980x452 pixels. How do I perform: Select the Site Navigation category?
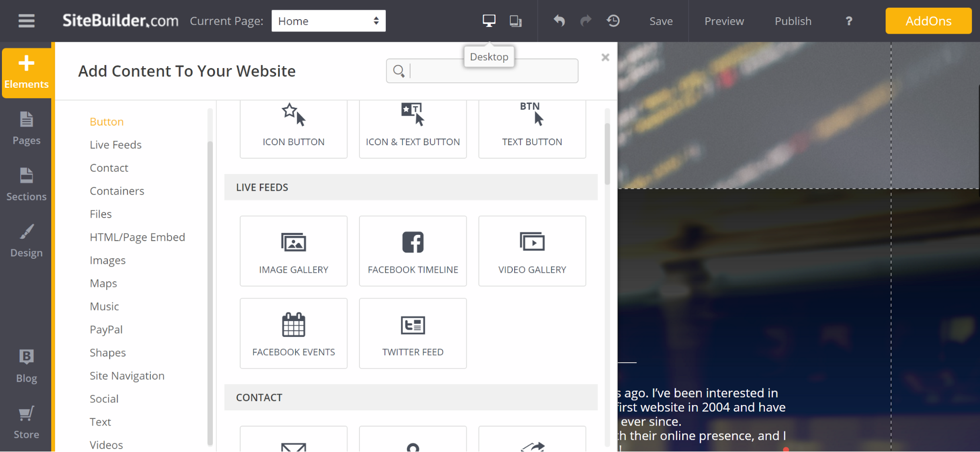coord(127,376)
